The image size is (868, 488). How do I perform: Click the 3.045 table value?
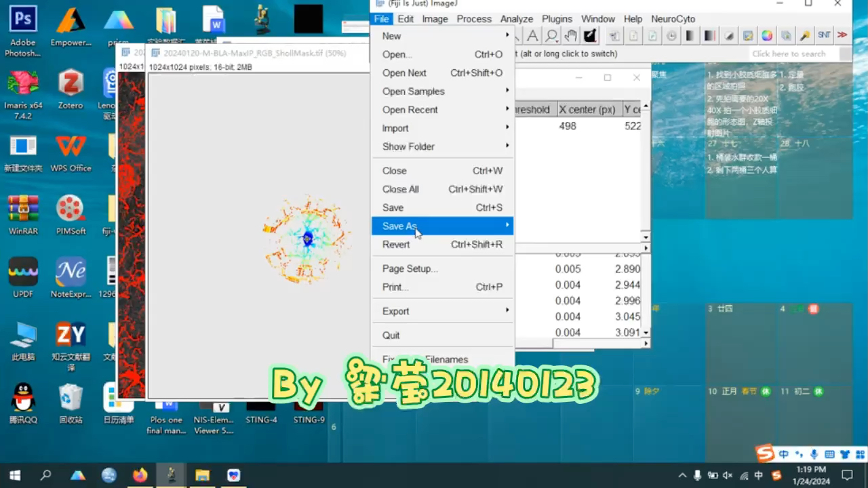(627, 317)
